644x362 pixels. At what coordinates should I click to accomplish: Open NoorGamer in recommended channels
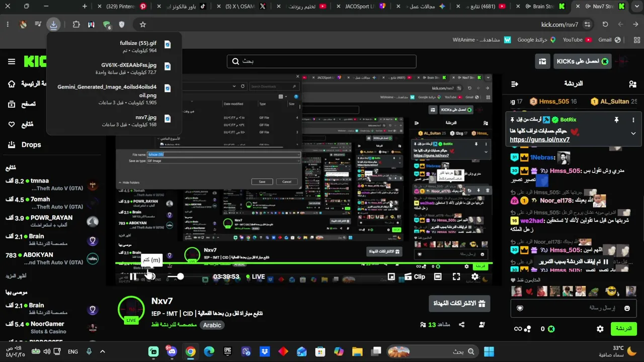tap(52, 328)
